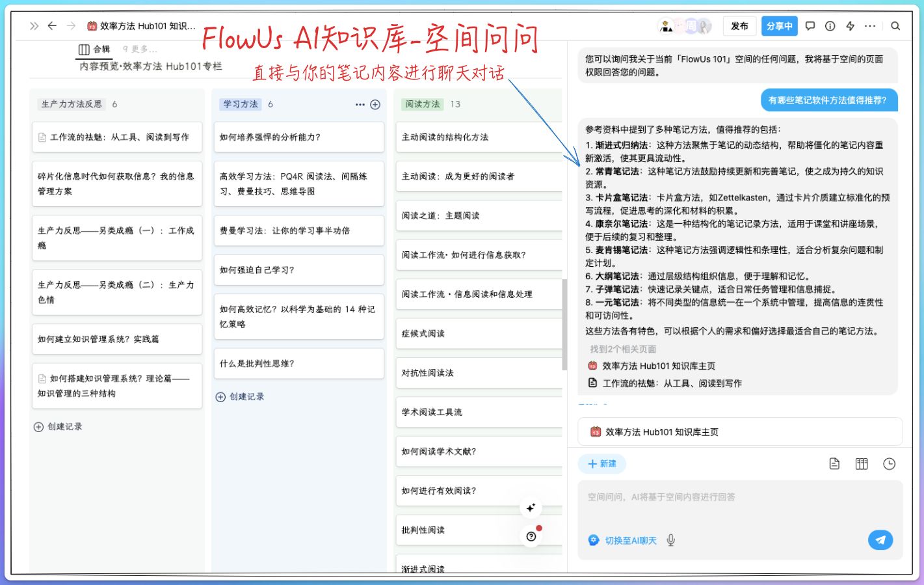924x585 pixels.
Task: Open card 什么是批判性思维？
Action: [299, 363]
